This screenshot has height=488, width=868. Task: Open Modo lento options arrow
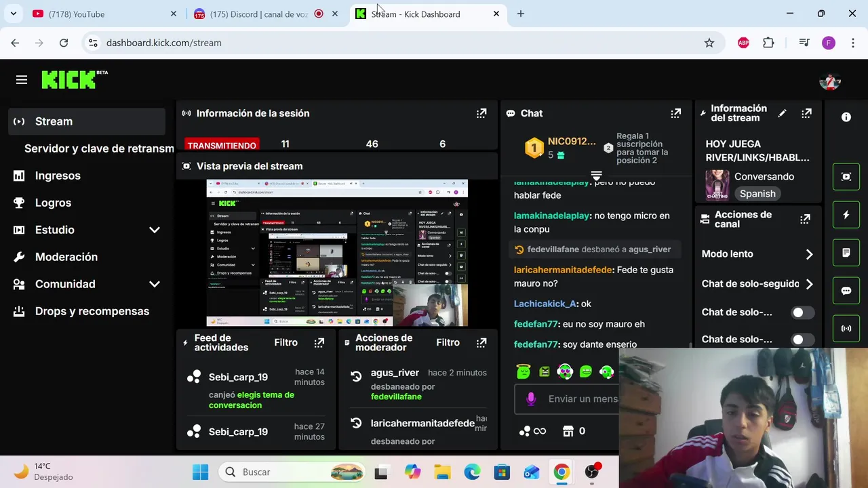[809, 254]
